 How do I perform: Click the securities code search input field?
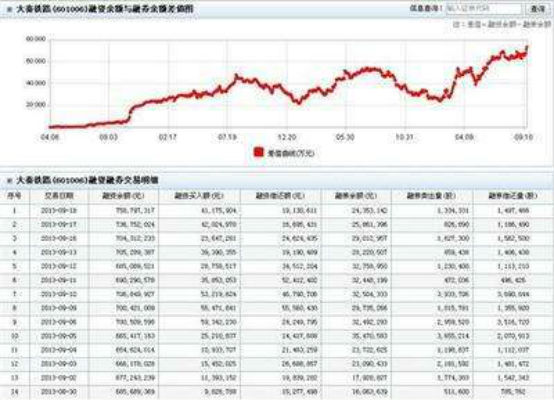point(483,8)
